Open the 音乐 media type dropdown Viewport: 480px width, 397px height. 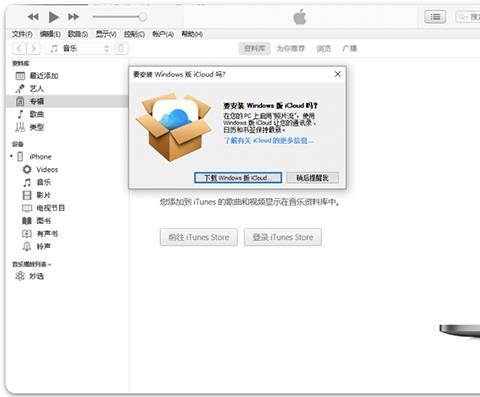coord(78,49)
